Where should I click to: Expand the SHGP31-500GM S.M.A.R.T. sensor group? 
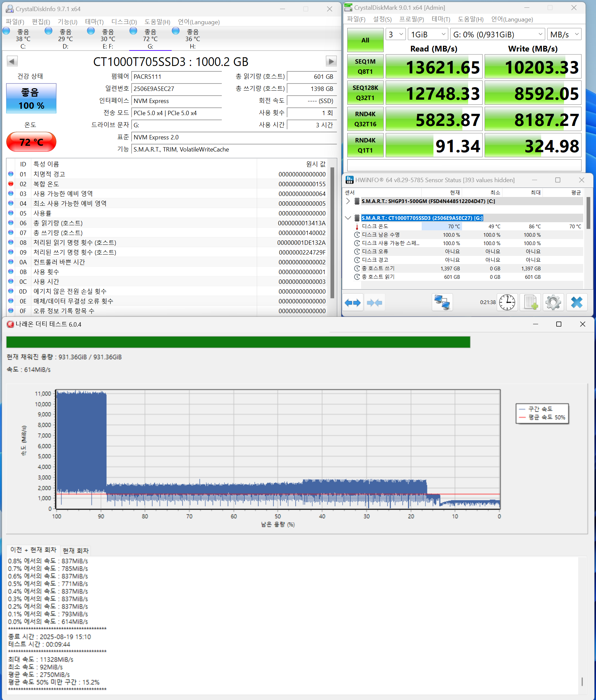(x=348, y=201)
